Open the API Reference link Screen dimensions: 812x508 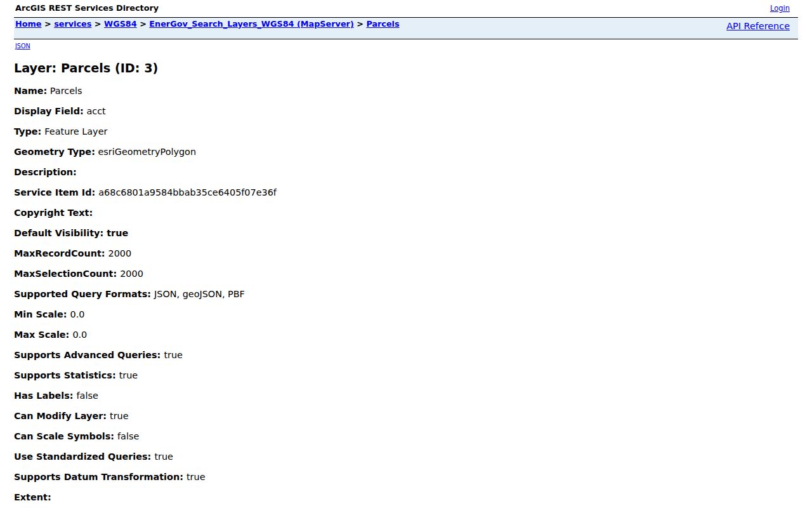point(758,26)
